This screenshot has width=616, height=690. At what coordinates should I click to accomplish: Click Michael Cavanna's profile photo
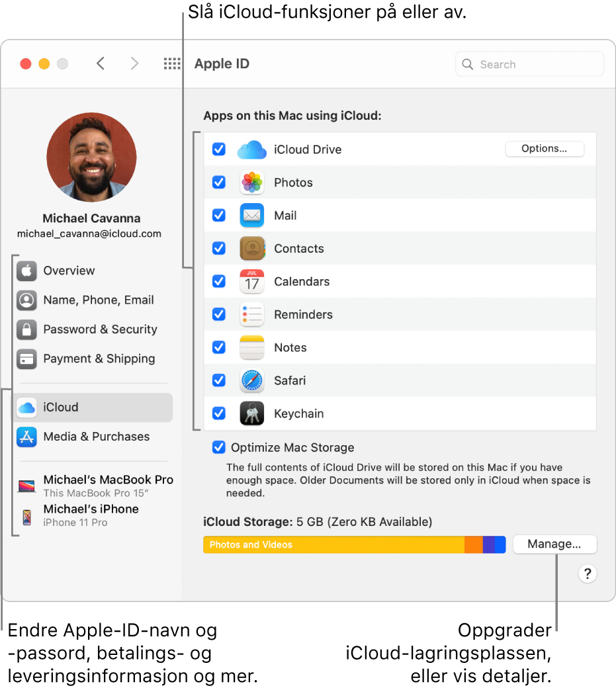(91, 157)
